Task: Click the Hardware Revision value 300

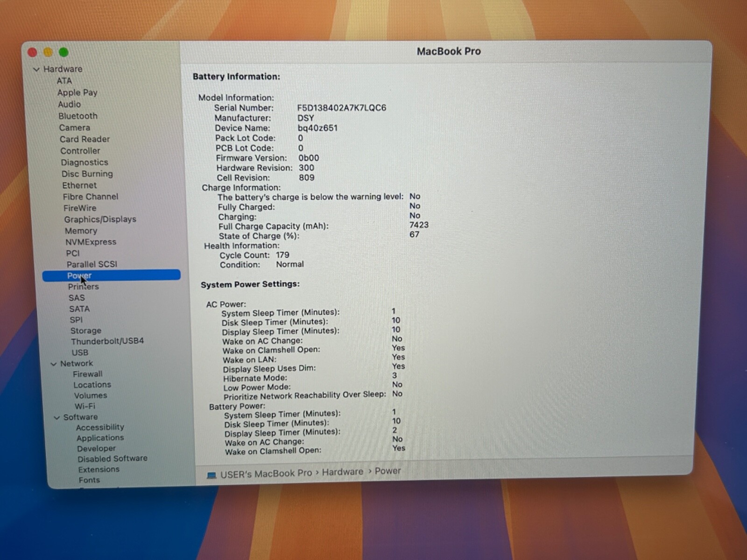Action: coord(306,168)
